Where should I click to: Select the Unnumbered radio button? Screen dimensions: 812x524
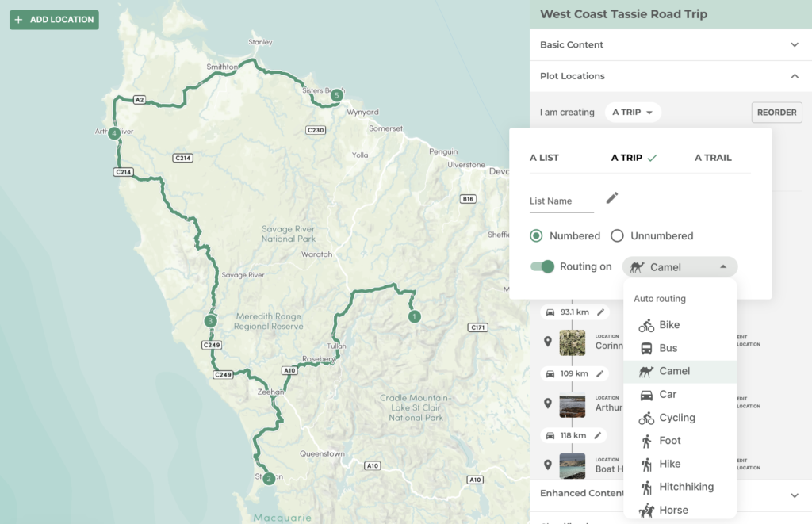coord(617,236)
